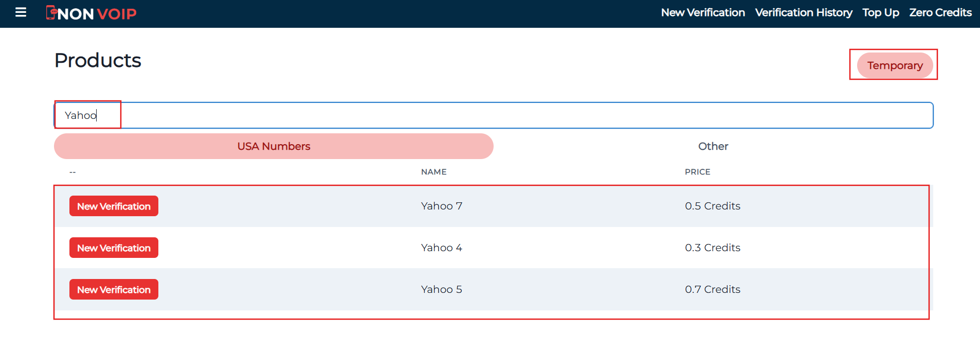Open the hamburger menu icon
980x349 pixels.
point(21,12)
